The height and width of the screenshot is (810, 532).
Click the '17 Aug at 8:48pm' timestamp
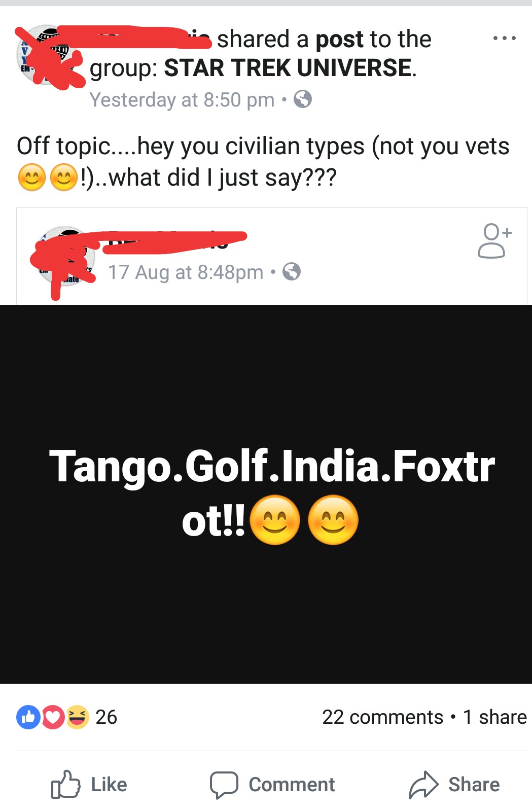pos(186,272)
